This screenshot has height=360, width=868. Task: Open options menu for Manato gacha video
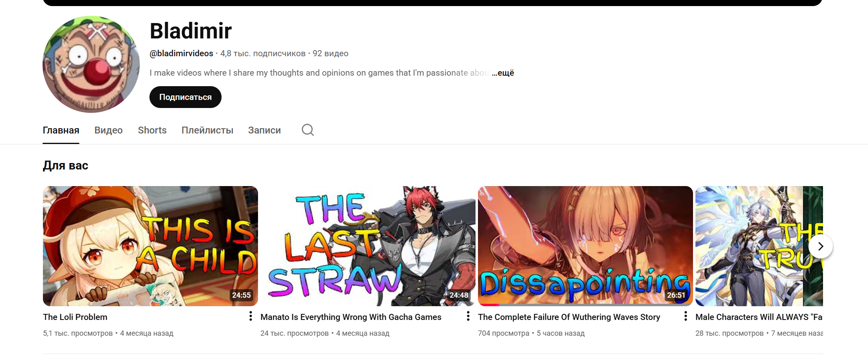pos(468,316)
